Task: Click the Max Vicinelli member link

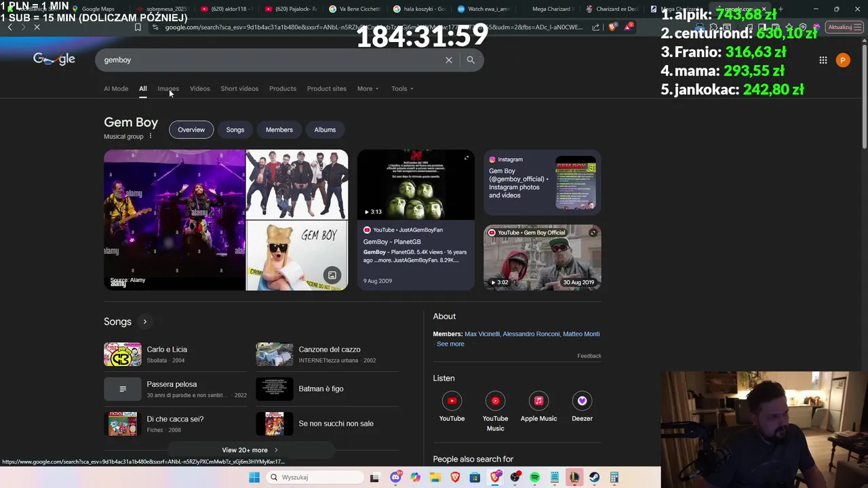Action: 481,334
